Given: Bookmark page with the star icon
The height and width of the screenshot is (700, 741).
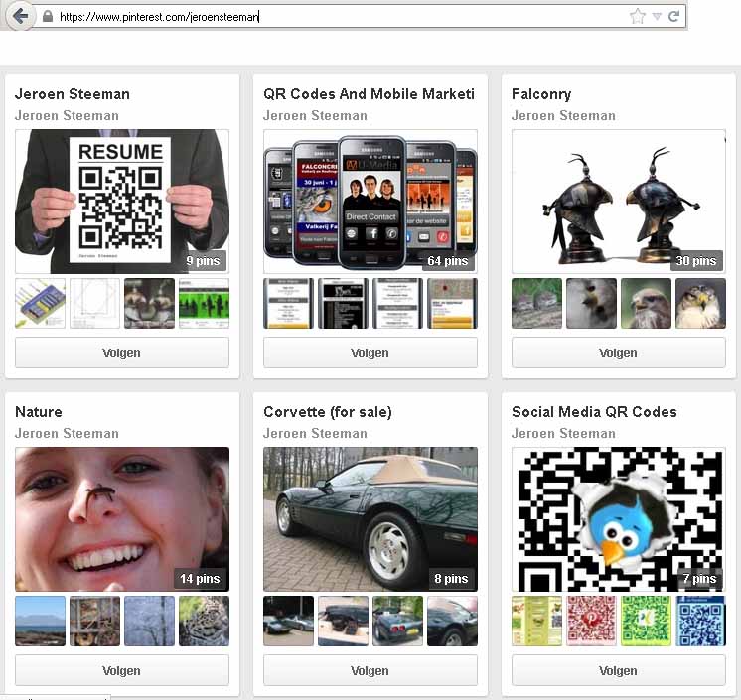Looking at the screenshot, I should 637,17.
